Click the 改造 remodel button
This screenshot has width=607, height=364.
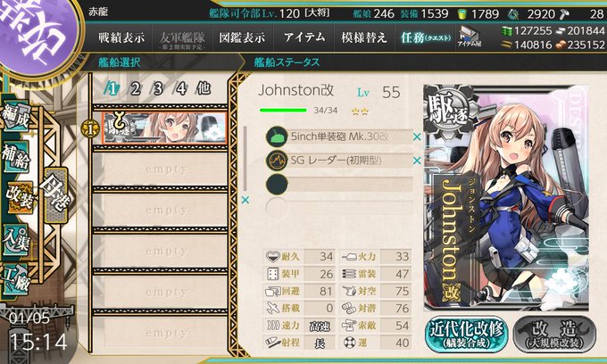(554, 335)
